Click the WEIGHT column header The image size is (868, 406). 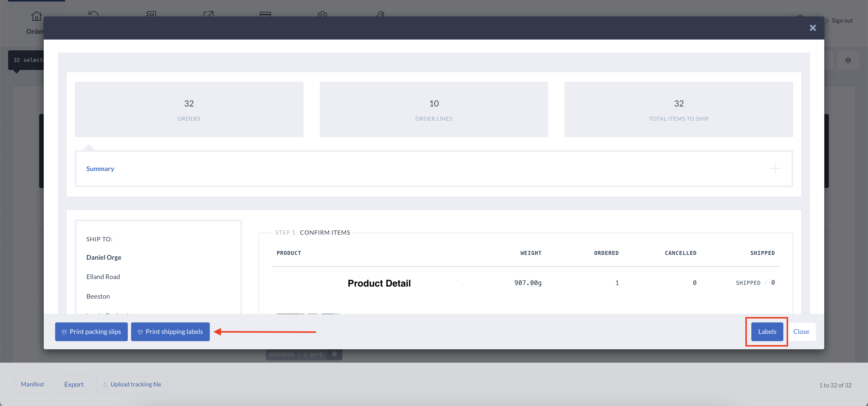531,253
